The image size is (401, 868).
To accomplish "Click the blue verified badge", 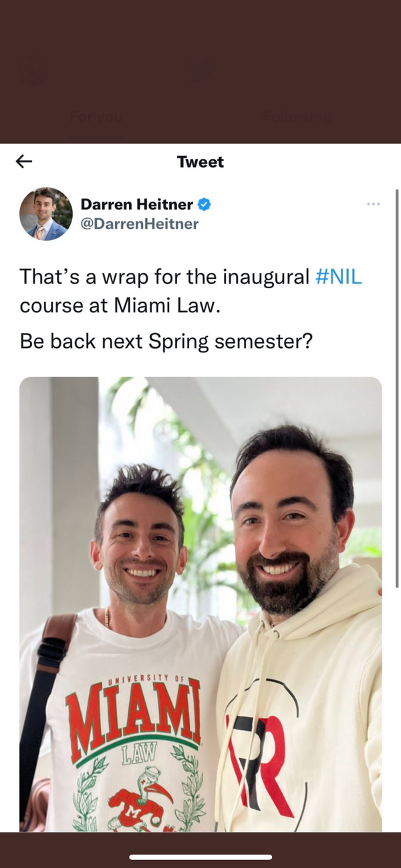I will pyautogui.click(x=204, y=204).
